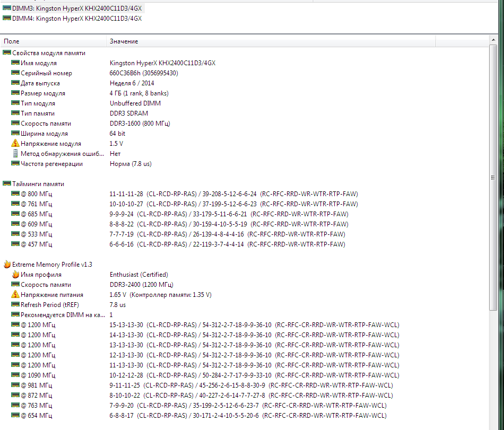Click flame icon beside 'Extreme Memory Profile v1.3'

[7, 264]
